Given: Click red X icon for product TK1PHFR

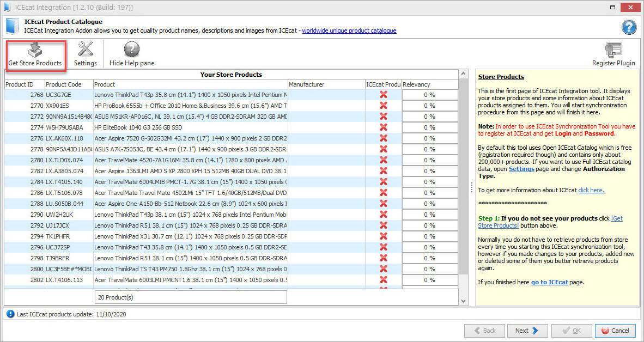Looking at the screenshot, I should click(384, 236).
